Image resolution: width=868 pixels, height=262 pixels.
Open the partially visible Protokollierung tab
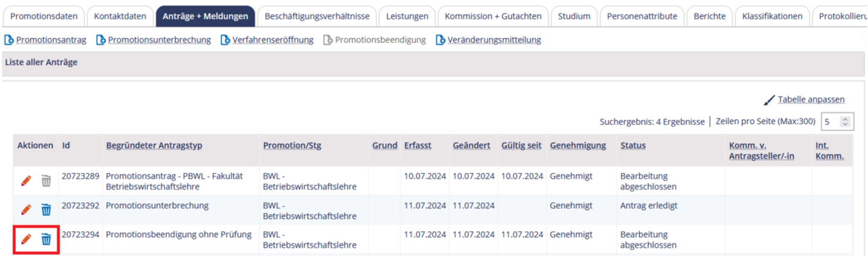pyautogui.click(x=840, y=16)
